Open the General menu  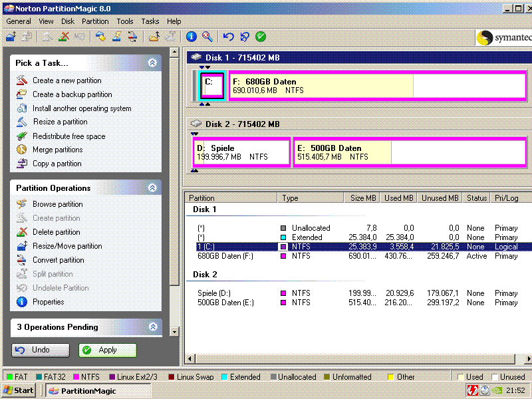tap(19, 21)
